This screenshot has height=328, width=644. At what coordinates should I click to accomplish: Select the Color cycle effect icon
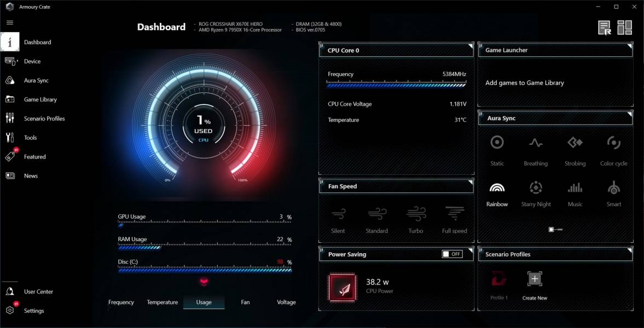coord(613,143)
